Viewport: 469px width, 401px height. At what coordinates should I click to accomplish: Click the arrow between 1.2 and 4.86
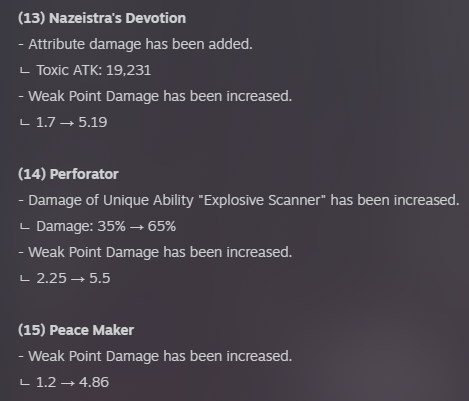point(68,383)
